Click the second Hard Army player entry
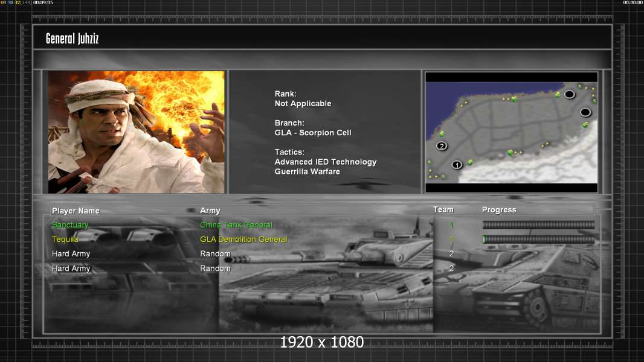The height and width of the screenshot is (362, 644). (x=71, y=268)
